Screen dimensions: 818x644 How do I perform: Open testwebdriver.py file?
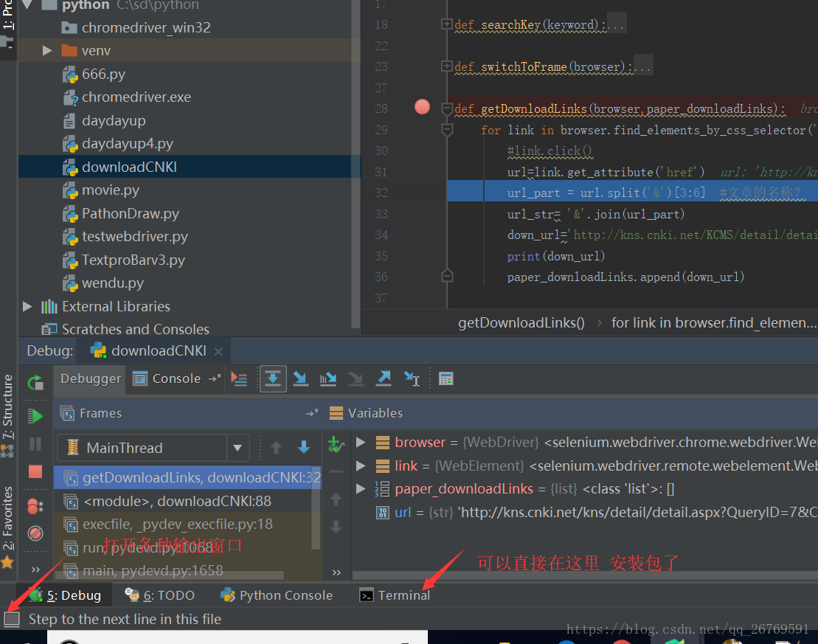pyautogui.click(x=125, y=236)
